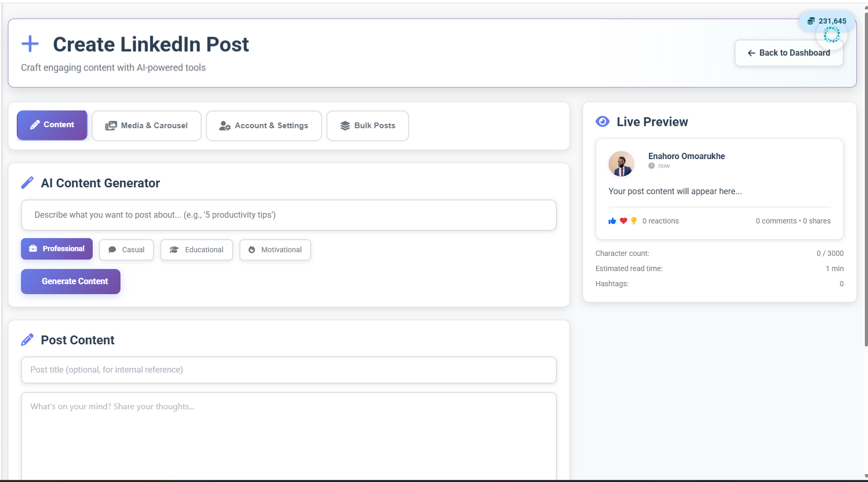Click the eye icon next to Live Preview
Viewport: 868px width, 482px height.
pos(601,121)
